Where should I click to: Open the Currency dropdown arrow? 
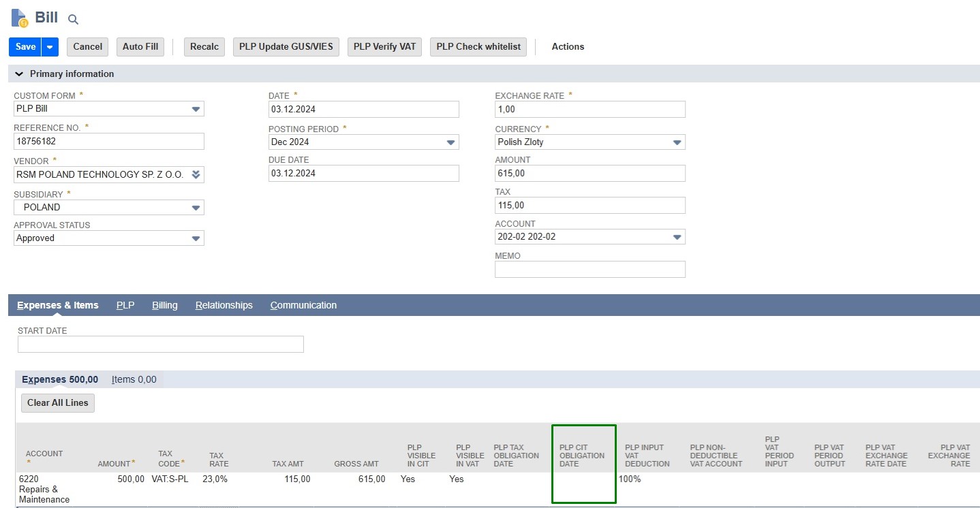tap(677, 142)
